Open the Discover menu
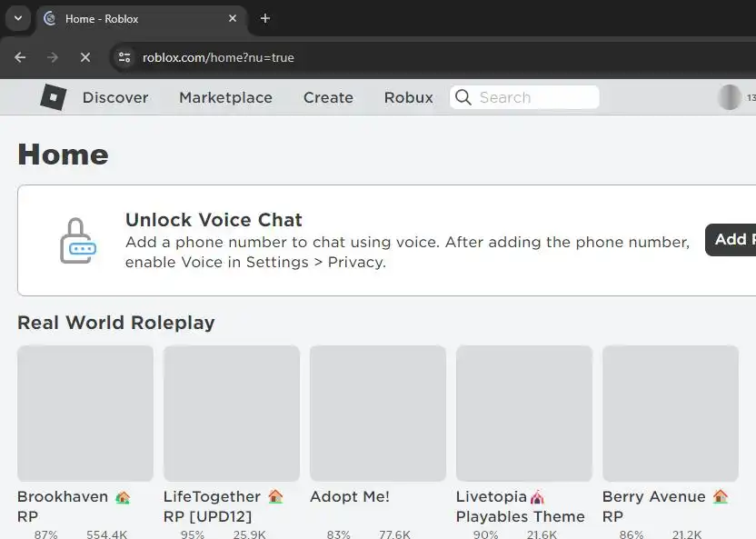The width and height of the screenshot is (756, 539). tap(115, 97)
